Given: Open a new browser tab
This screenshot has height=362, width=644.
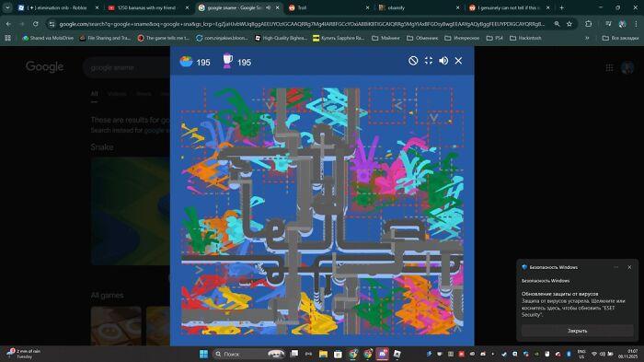Looking at the screenshot, I should (x=561, y=7).
